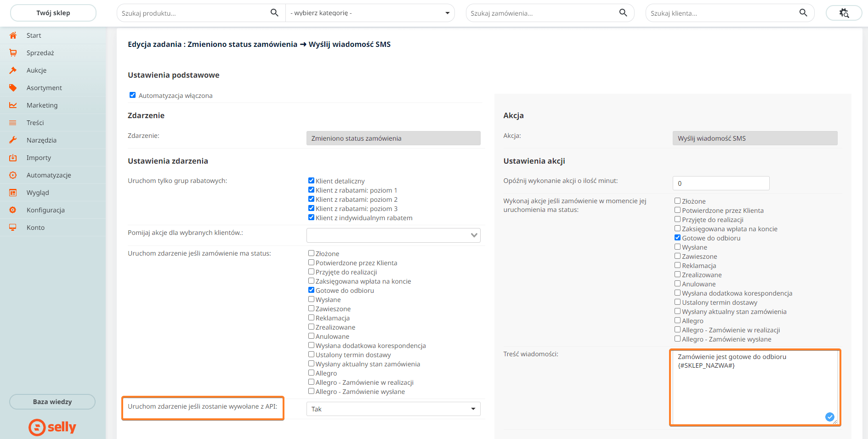
Task: Open Sprzedaż via the cart icon
Action: pyautogui.click(x=13, y=53)
